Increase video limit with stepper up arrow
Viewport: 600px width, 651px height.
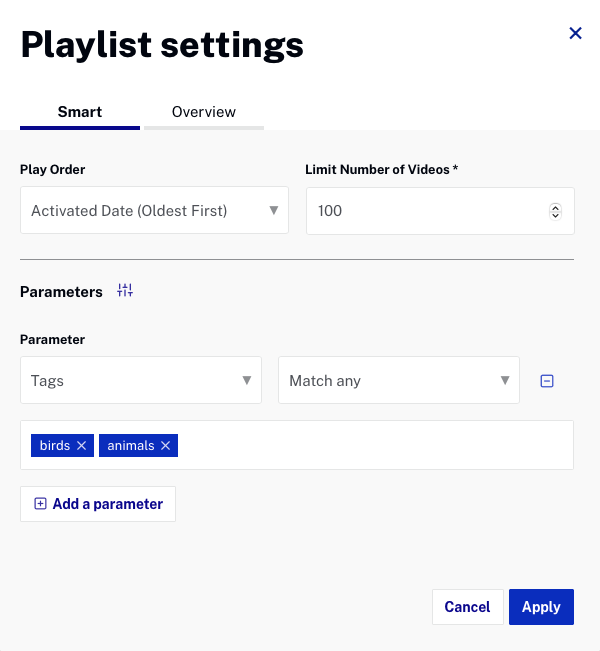[x=556, y=207]
